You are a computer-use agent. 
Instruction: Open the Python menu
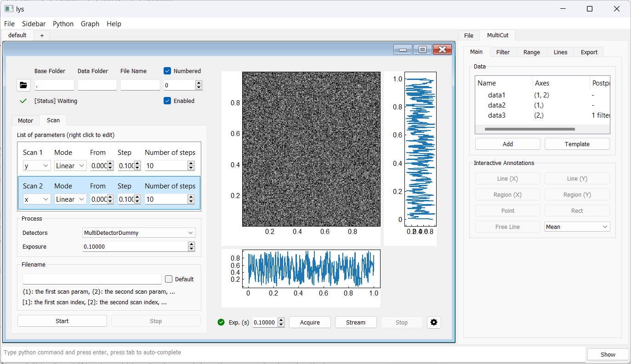tap(63, 24)
